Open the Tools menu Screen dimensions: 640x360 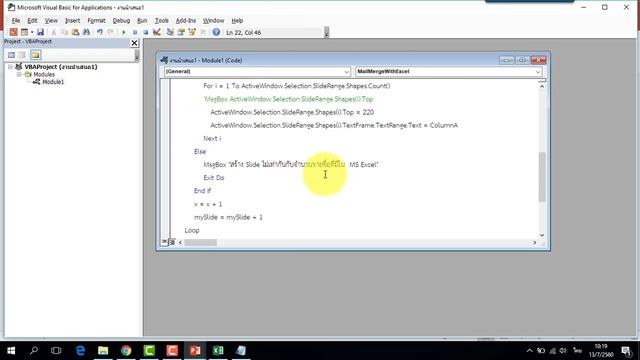tap(162, 20)
